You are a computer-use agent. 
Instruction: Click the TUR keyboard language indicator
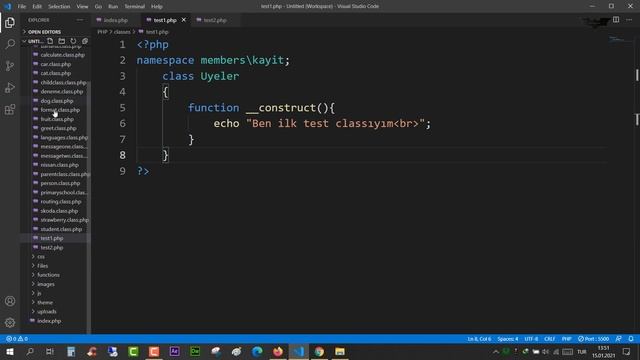[x=582, y=352]
